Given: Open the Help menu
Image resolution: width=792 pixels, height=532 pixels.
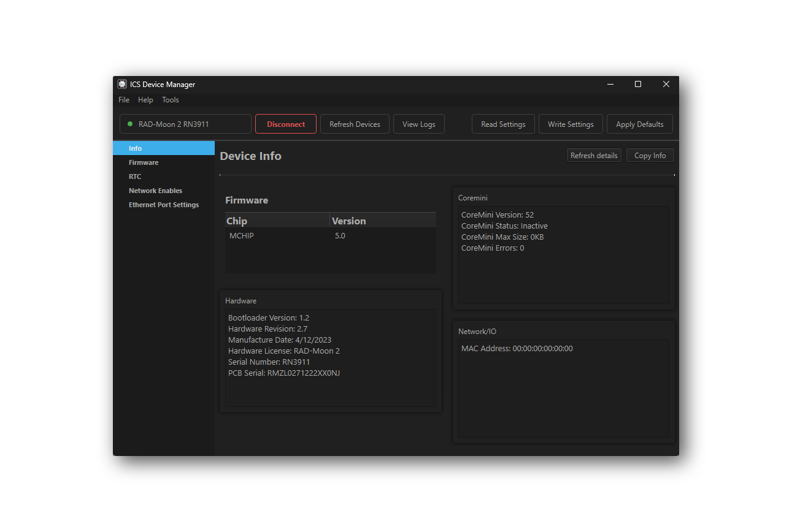Looking at the screenshot, I should click(145, 100).
